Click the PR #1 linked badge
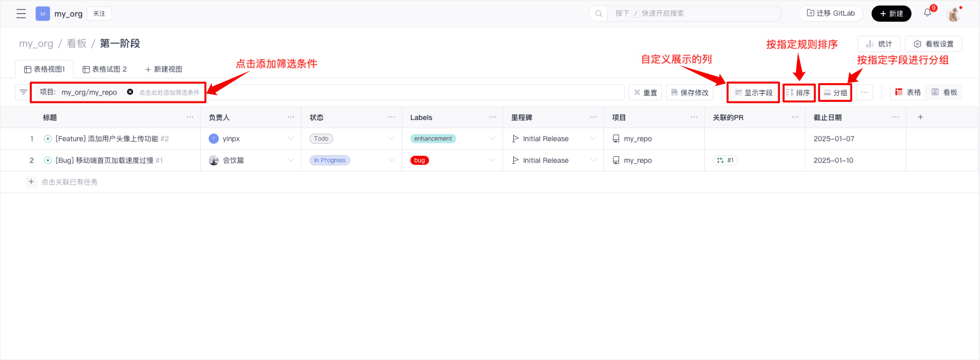 tap(725, 160)
